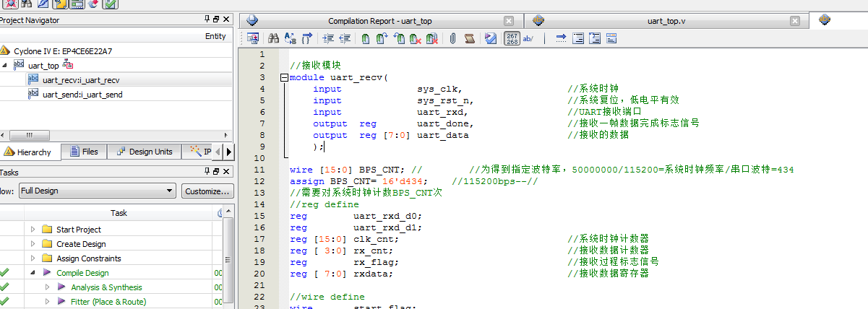The width and height of the screenshot is (868, 309).
Task: Click the Replace text icon in editor toolbar
Action: click(x=290, y=38)
